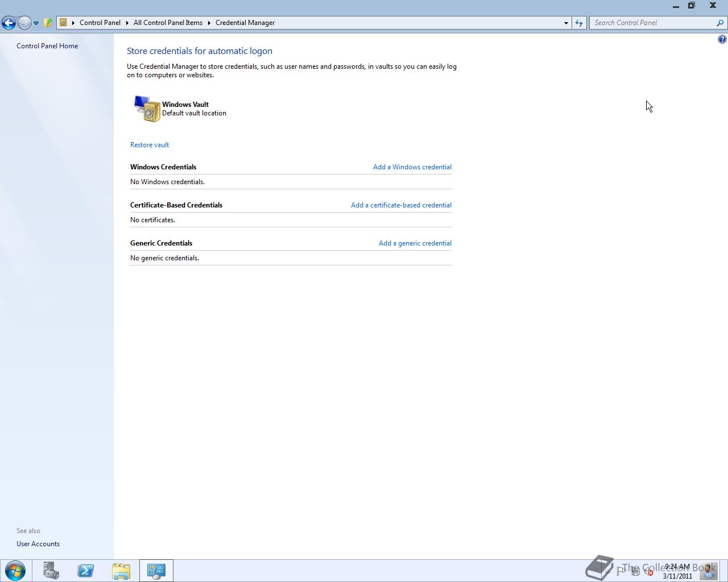Click 'No generic credentials.' text
The height and width of the screenshot is (582, 728).
164,258
